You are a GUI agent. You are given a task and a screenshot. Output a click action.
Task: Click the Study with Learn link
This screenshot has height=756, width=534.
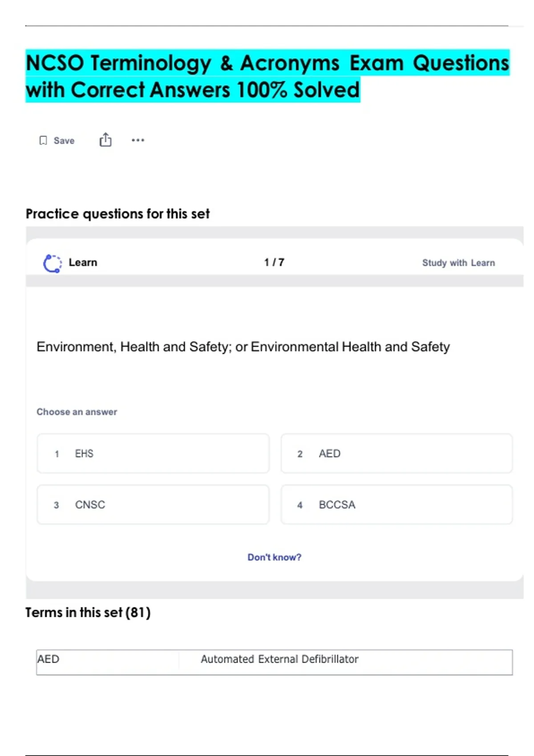click(x=458, y=263)
